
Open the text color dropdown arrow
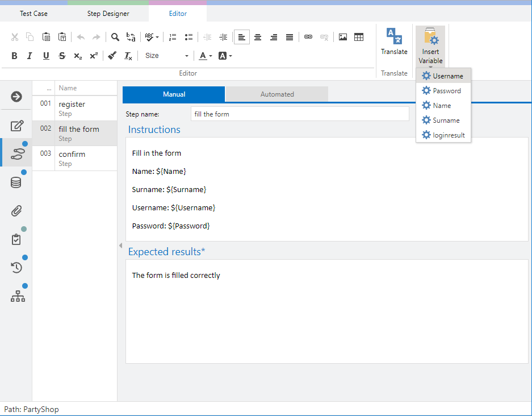click(210, 56)
